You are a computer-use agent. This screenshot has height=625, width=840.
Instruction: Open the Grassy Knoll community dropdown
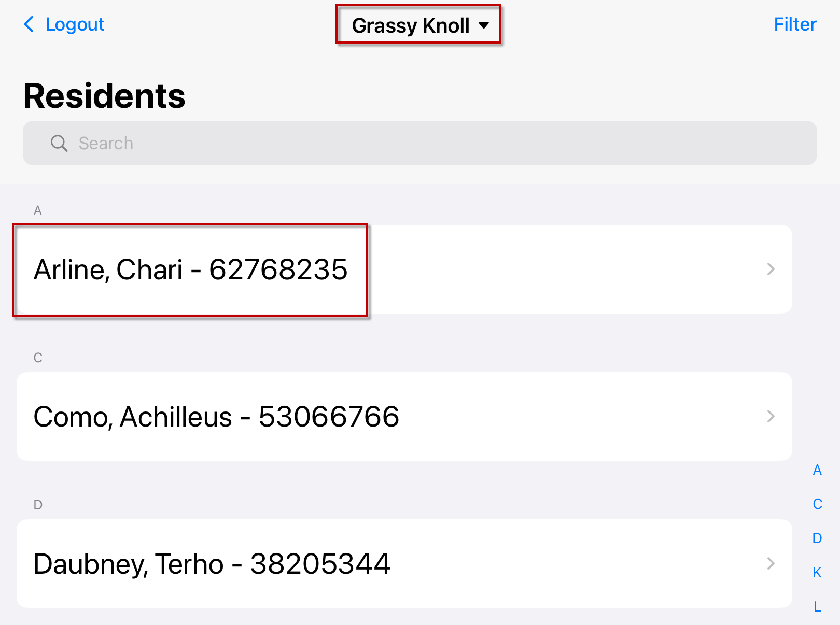pyautogui.click(x=418, y=24)
